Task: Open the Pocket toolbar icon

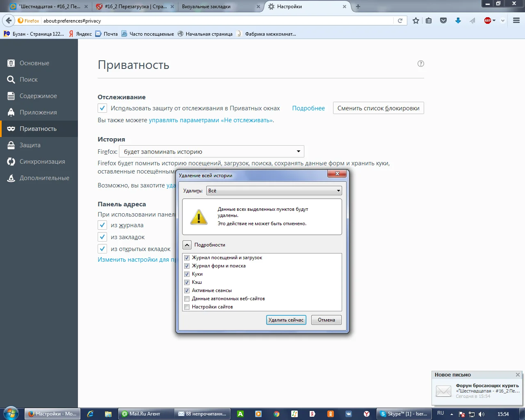Action: pyautogui.click(x=443, y=21)
